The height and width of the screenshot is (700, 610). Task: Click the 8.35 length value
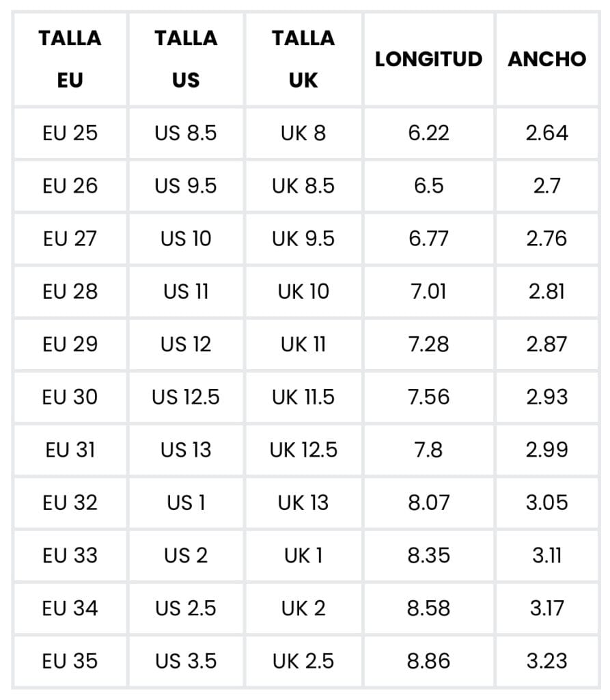point(428,555)
